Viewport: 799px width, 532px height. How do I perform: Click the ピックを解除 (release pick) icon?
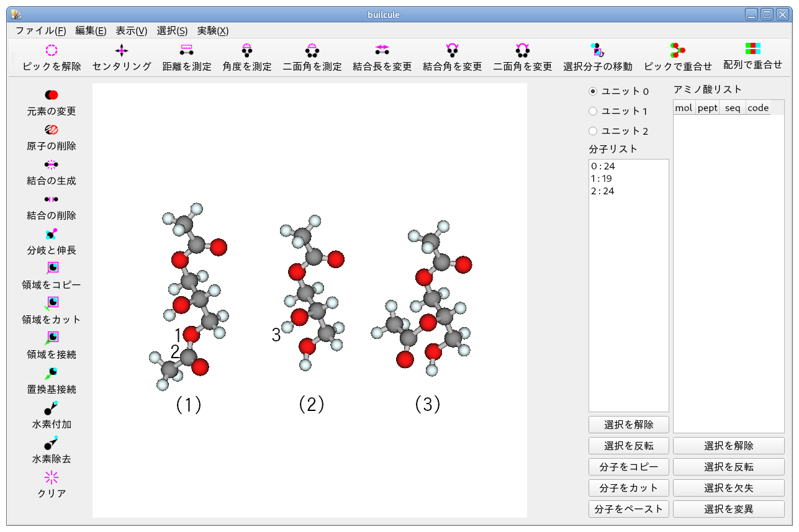click(52, 51)
